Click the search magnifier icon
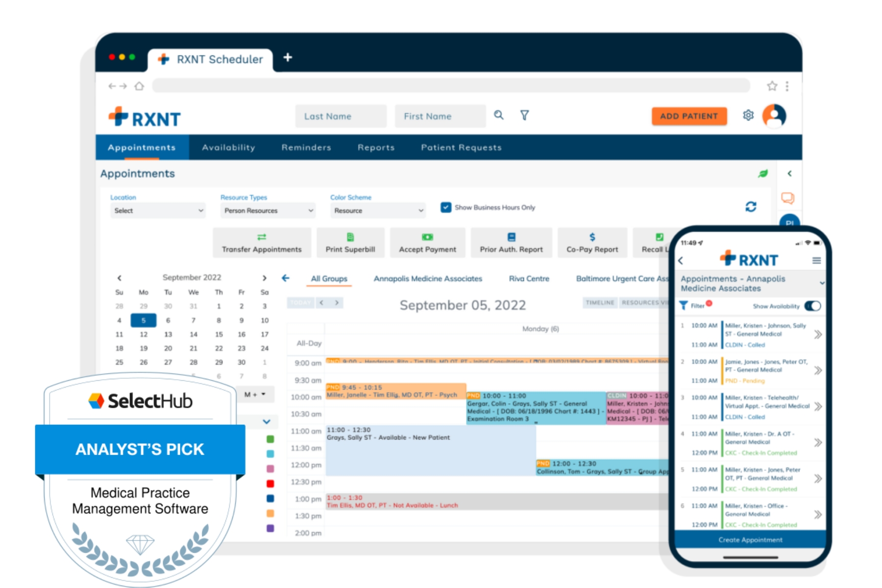This screenshot has height=588, width=882. (499, 115)
